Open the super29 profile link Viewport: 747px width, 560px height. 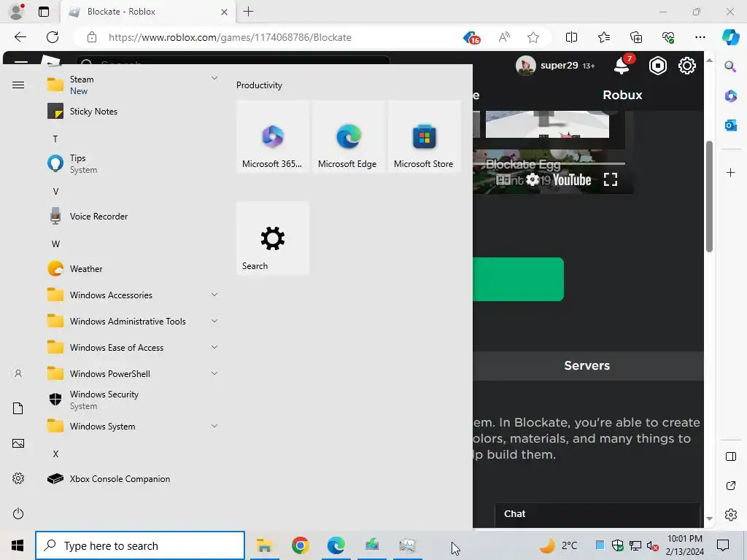coord(555,65)
